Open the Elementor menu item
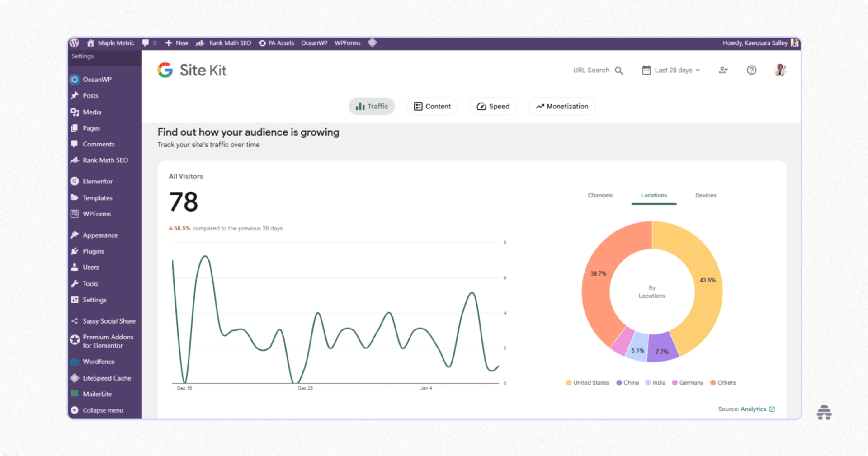Screen dimensions: 868x456 tap(98, 181)
